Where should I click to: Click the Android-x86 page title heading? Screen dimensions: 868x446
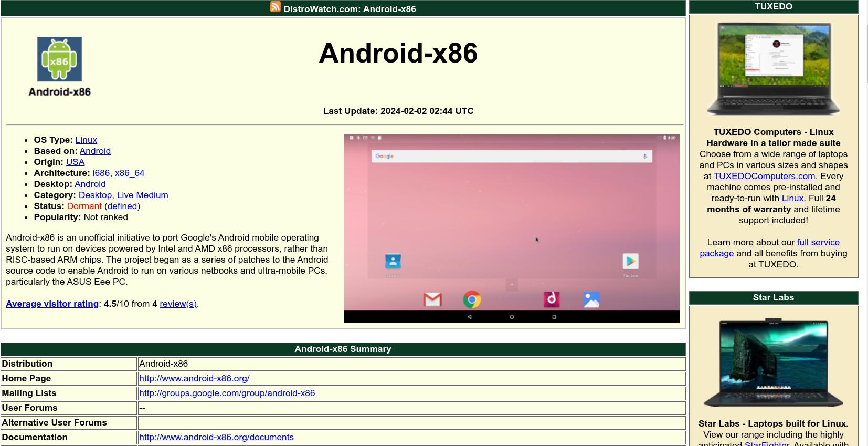[x=398, y=53]
